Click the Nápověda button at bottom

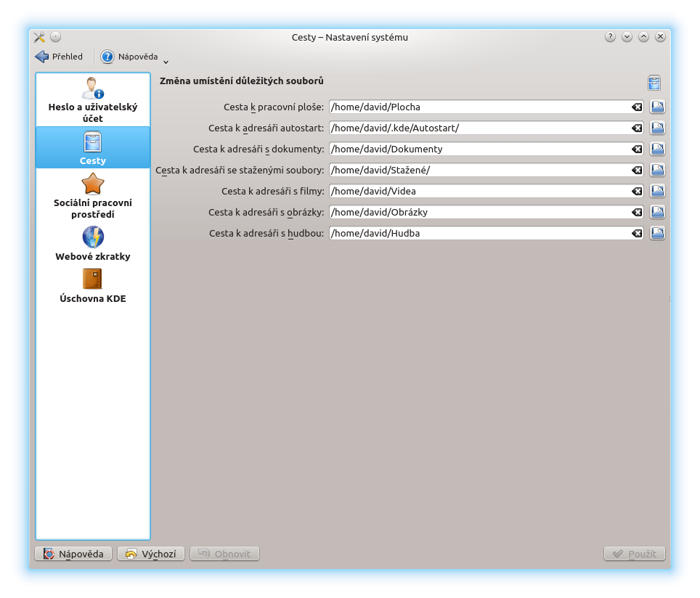click(73, 554)
